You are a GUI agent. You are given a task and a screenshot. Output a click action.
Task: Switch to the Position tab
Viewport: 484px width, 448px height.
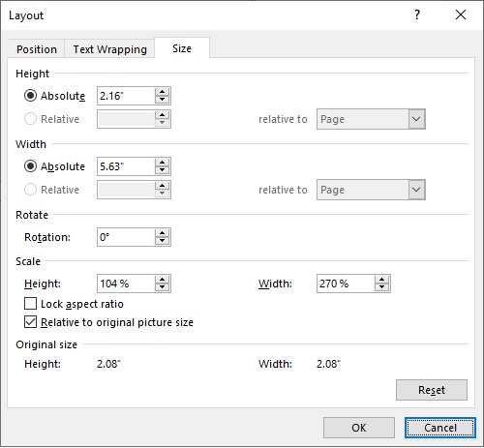point(37,49)
